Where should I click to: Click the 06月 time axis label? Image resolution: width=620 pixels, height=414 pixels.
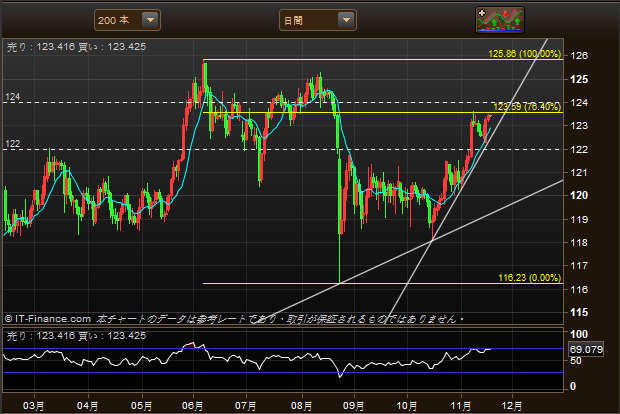(x=193, y=406)
